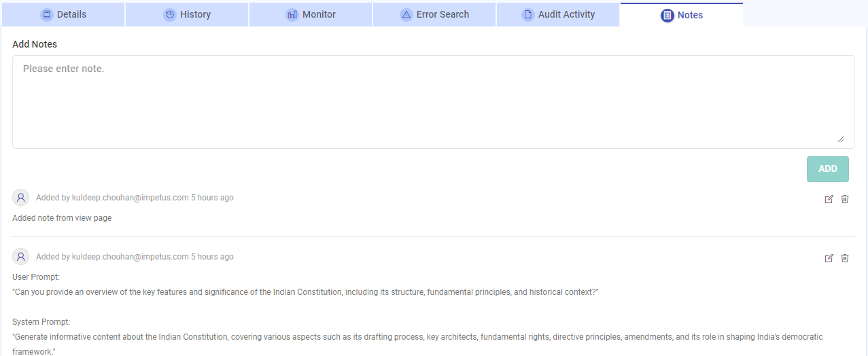Click the Details tab document icon

(47, 14)
